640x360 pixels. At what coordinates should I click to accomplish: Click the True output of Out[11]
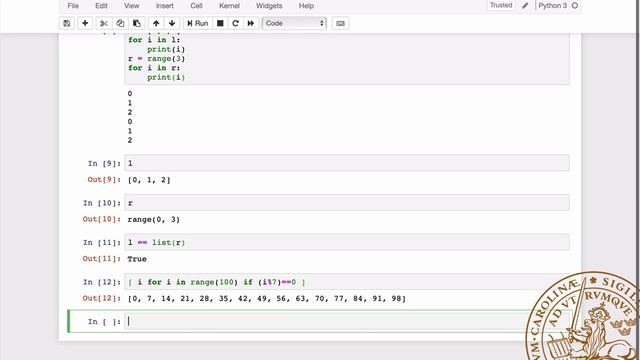click(x=137, y=259)
